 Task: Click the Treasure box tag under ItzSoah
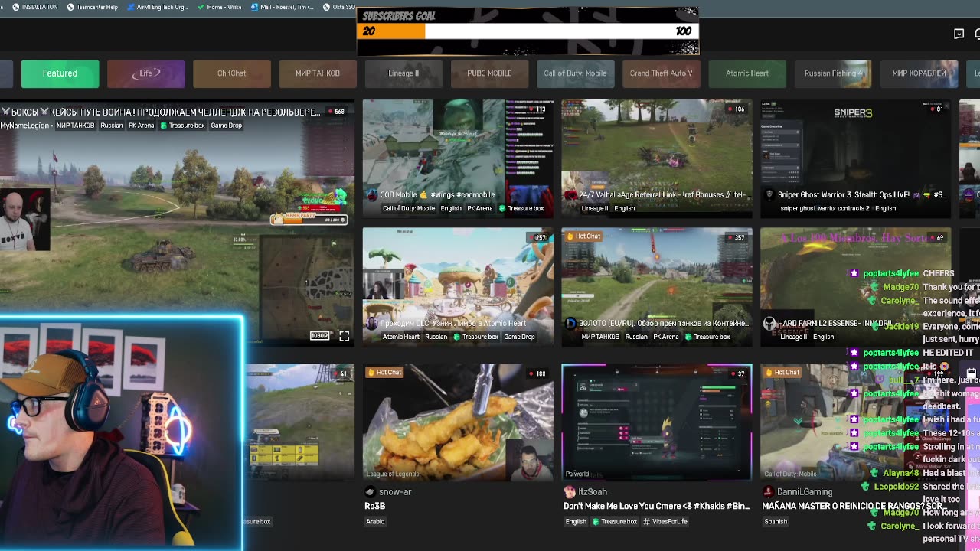(615, 522)
